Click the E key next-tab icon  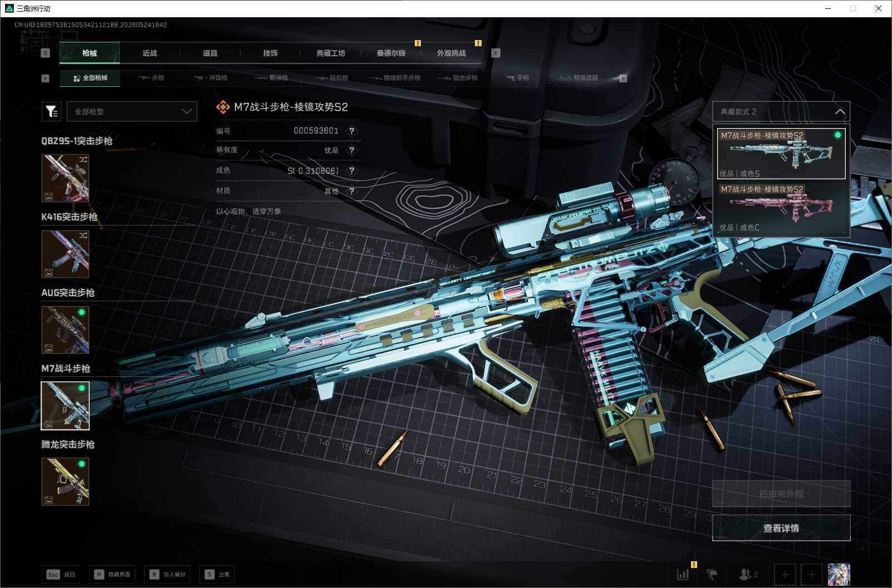click(496, 53)
